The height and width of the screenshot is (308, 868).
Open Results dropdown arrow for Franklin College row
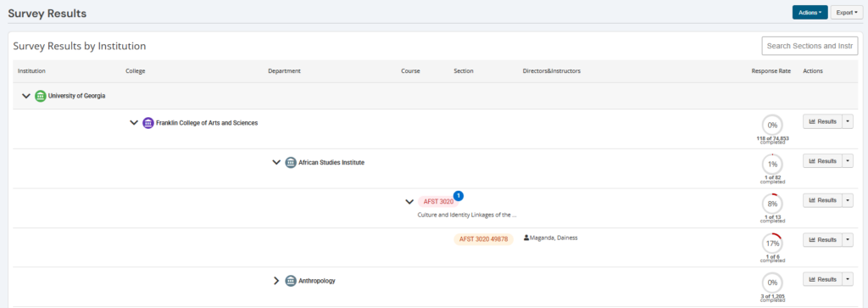848,121
